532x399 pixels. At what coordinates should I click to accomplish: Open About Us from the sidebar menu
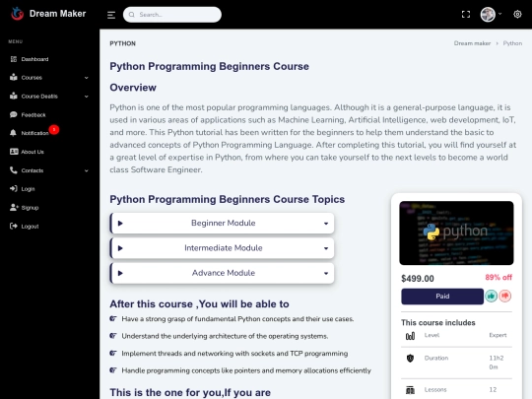pos(33,152)
